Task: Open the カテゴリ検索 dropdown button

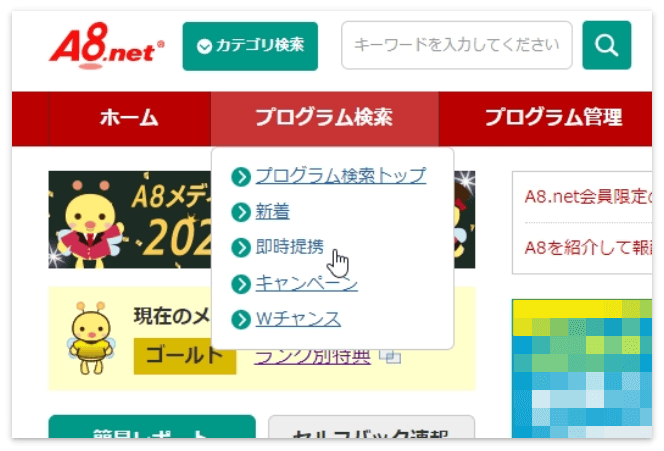Action: coord(250,46)
